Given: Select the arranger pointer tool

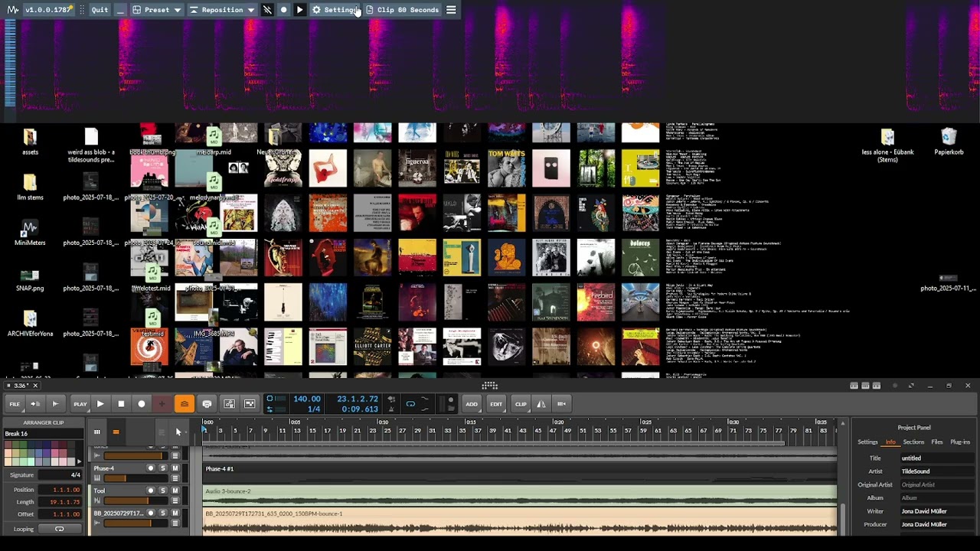Looking at the screenshot, I should (178, 432).
